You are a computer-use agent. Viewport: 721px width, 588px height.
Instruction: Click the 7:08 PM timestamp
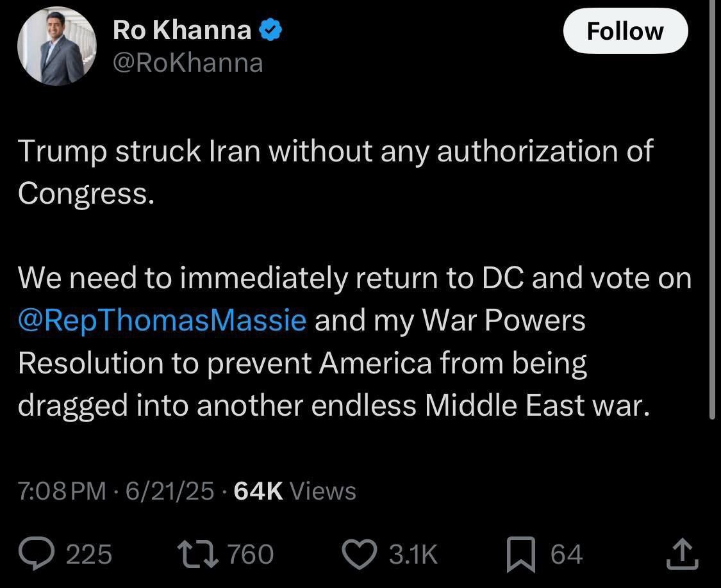(x=62, y=491)
